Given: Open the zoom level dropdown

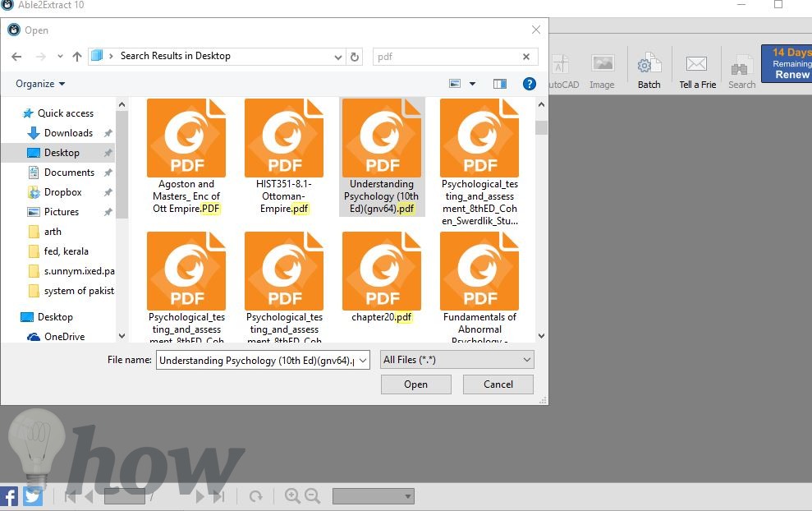Looking at the screenshot, I should 373,496.
